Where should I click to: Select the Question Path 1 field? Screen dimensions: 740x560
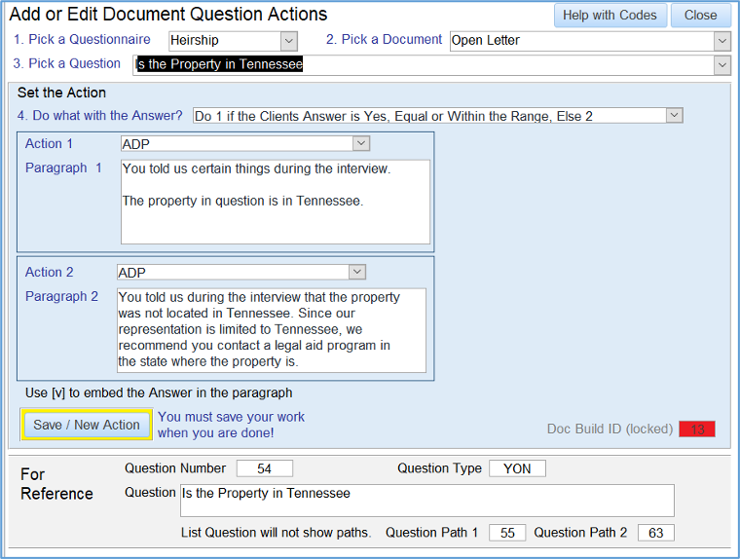pyautogui.click(x=507, y=533)
